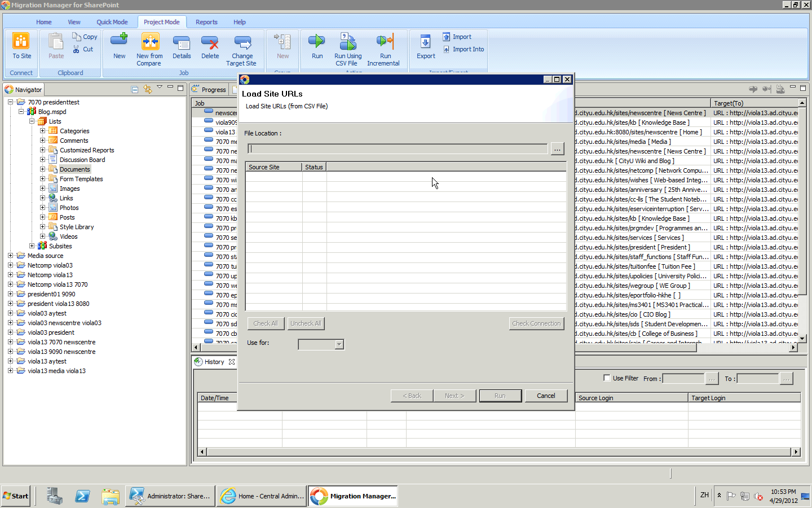Click the Check All button
812x508 pixels.
click(266, 323)
